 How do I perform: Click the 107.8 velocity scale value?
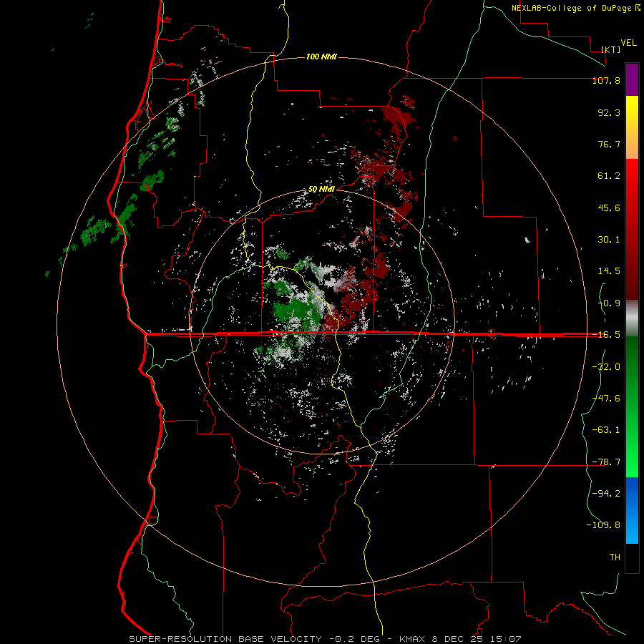pyautogui.click(x=606, y=81)
